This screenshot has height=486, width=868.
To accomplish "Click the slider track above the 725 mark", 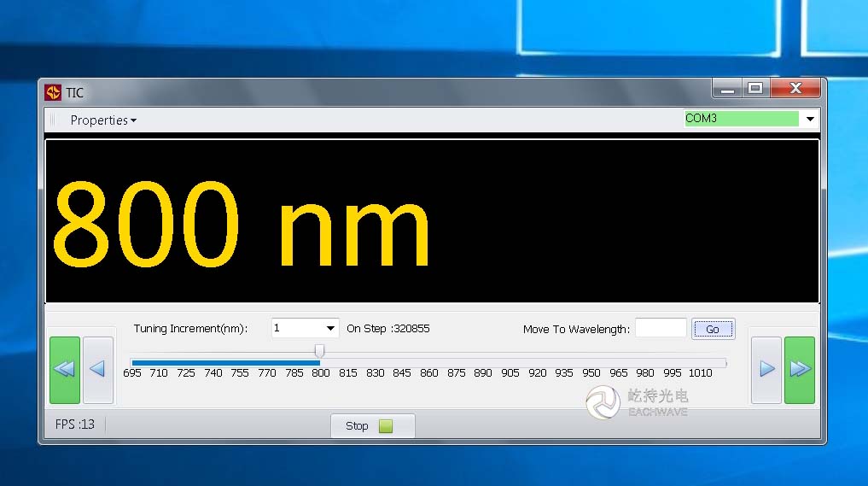I will tap(186, 362).
